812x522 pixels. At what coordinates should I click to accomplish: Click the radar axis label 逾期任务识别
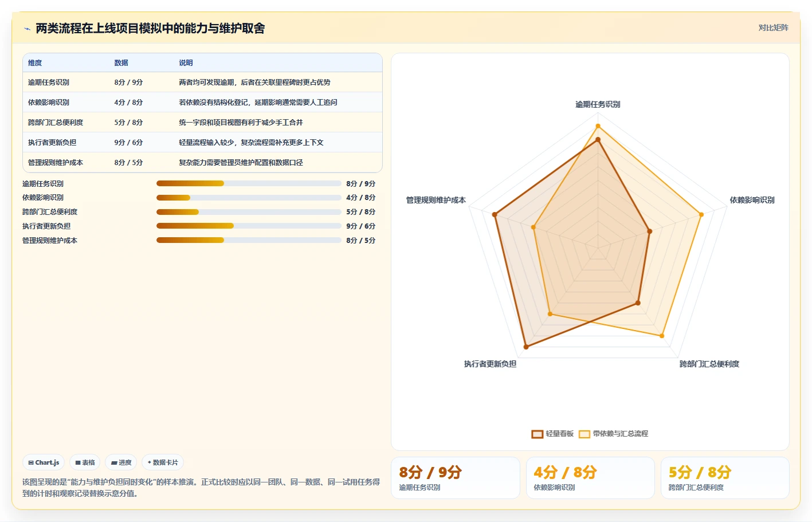(598, 104)
